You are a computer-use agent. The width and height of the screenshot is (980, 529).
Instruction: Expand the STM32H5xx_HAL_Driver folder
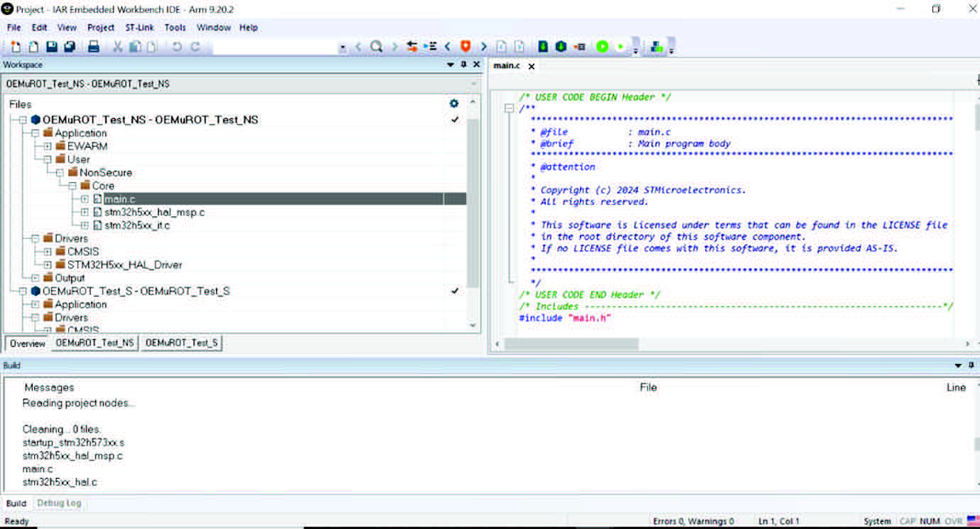(x=48, y=265)
